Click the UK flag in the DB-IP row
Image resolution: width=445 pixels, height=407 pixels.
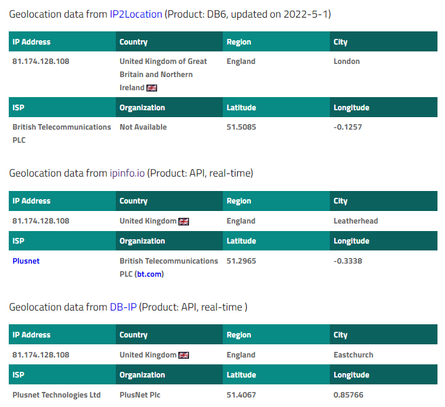coord(184,355)
